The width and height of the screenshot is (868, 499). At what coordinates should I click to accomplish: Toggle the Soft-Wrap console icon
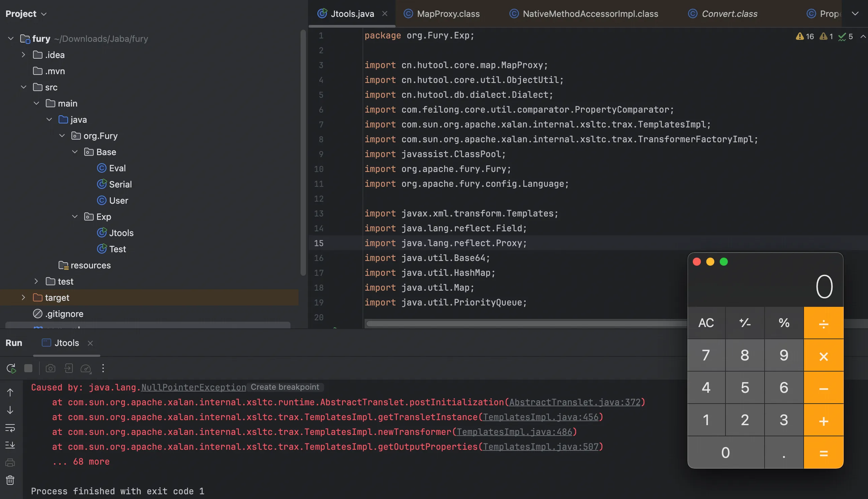[10, 428]
